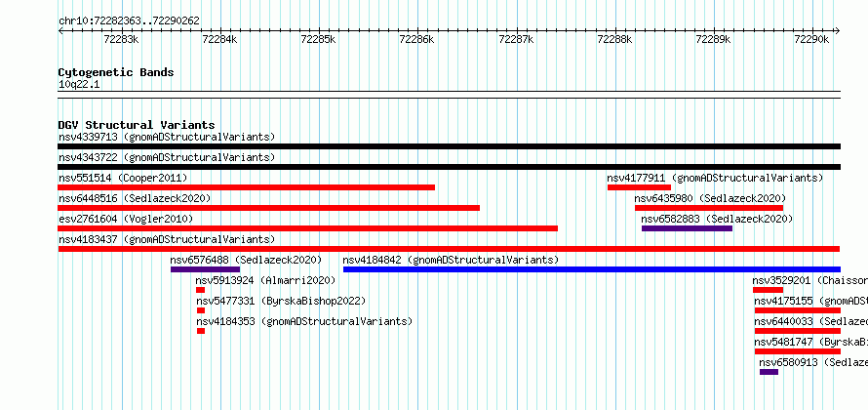Select the red bar under nsv4177911
Screen dimensions: 868x410
[x=639, y=187]
